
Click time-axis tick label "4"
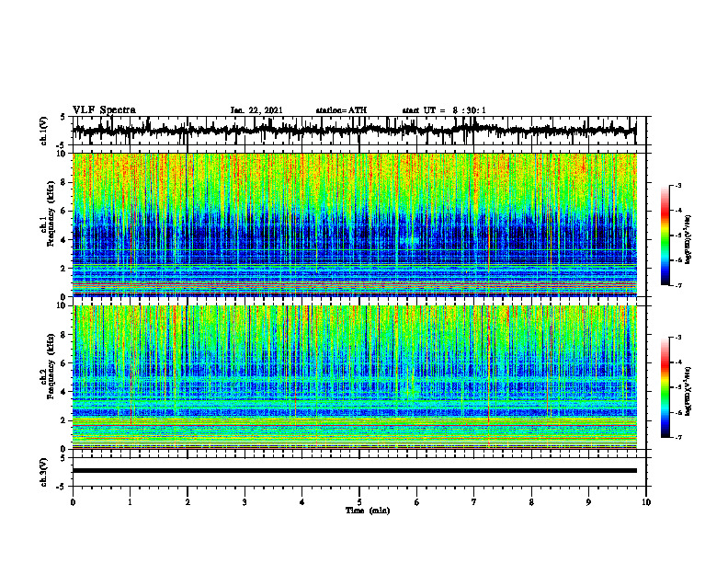click(302, 502)
